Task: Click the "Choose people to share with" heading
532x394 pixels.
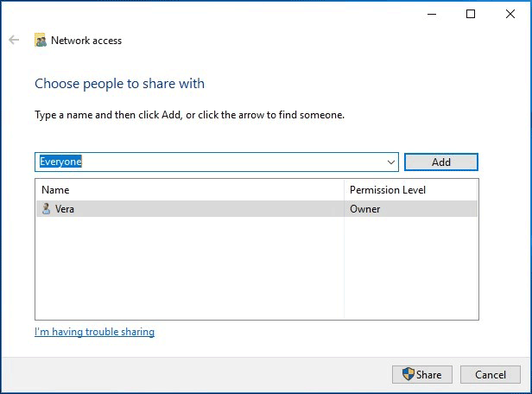Action: (x=119, y=84)
